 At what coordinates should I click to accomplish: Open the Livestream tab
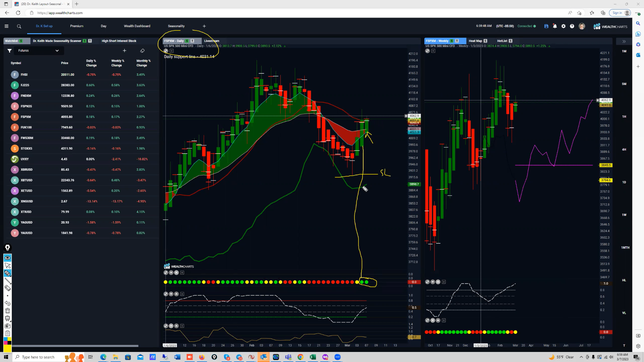(x=212, y=41)
